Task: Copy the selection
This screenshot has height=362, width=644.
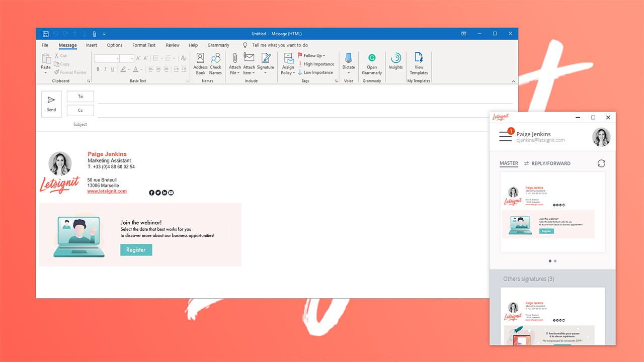Action: (x=62, y=64)
